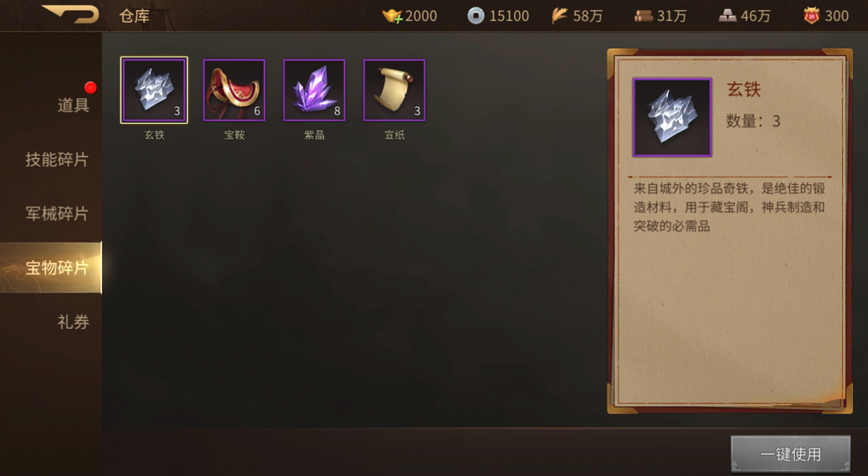Tap the iron ingot icon showing 46万
The height and width of the screenshot is (476, 868).
727,16
